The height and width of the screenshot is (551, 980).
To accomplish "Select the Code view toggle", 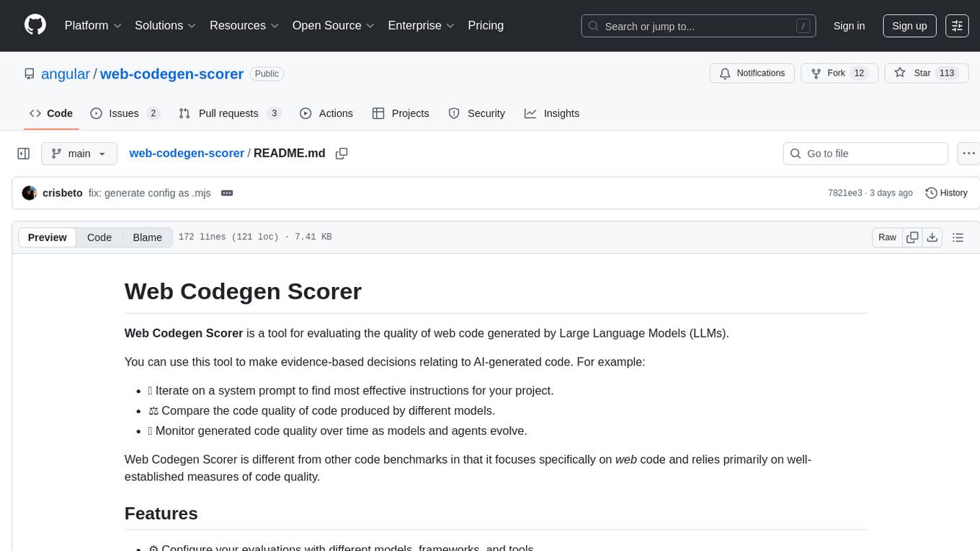I will point(99,237).
